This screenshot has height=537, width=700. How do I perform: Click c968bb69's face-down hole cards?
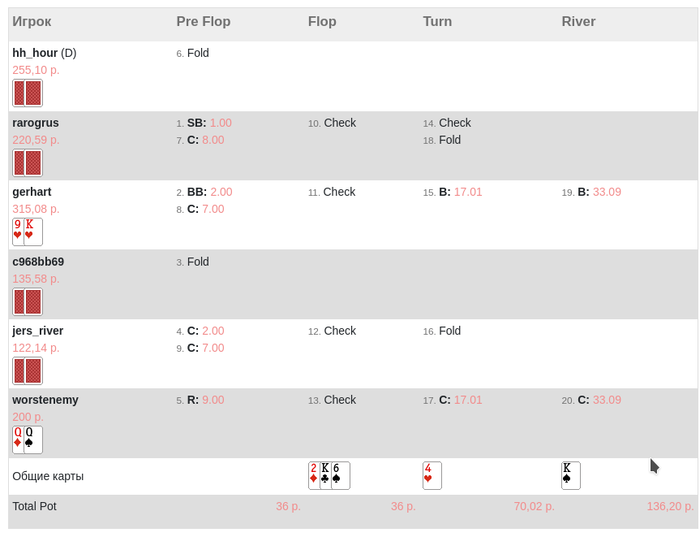tap(28, 301)
